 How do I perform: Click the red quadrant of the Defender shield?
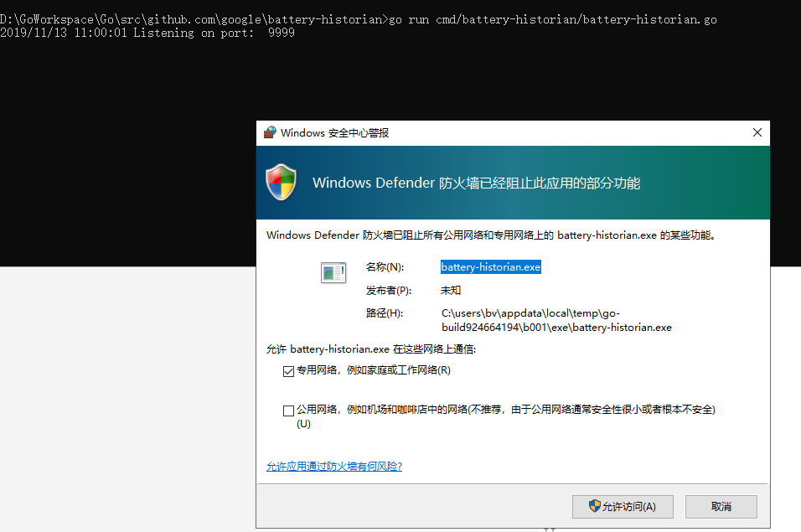274,177
